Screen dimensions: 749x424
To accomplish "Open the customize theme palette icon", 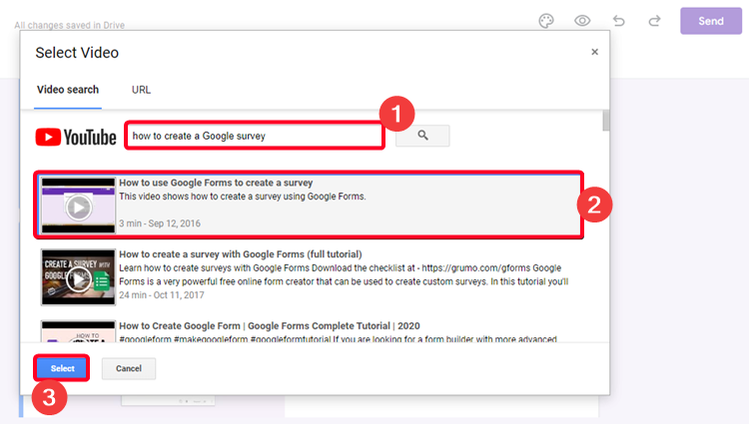I will tap(546, 21).
